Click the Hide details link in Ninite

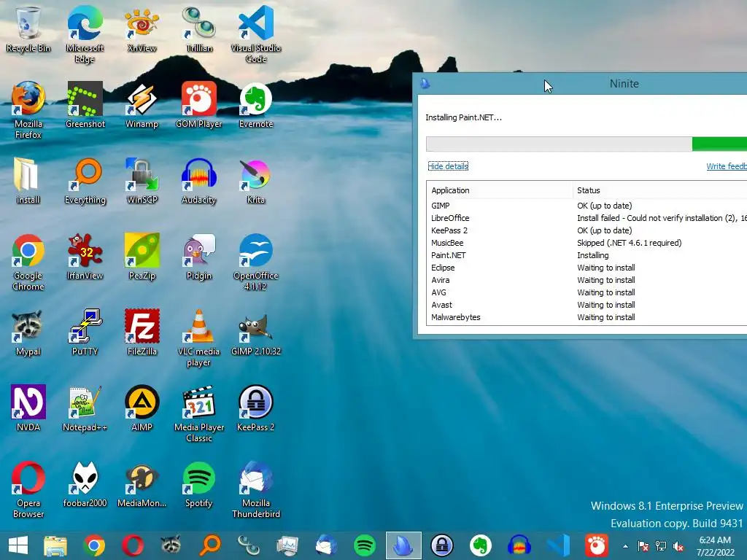click(x=448, y=166)
